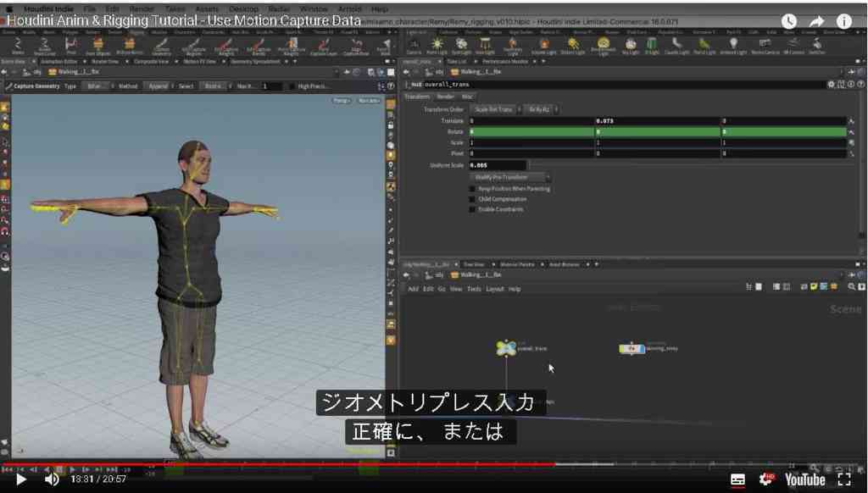This screenshot has height=493, width=868.
Task: Mute the video volume
Action: (52, 479)
